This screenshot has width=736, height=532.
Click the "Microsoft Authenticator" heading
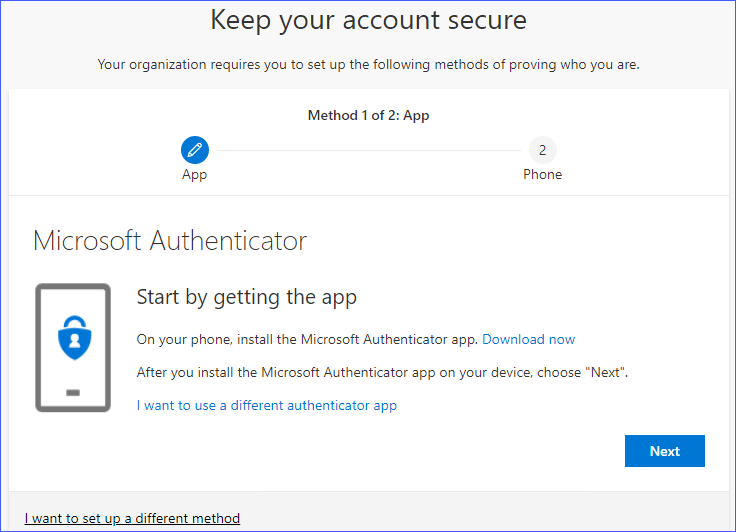coord(170,241)
